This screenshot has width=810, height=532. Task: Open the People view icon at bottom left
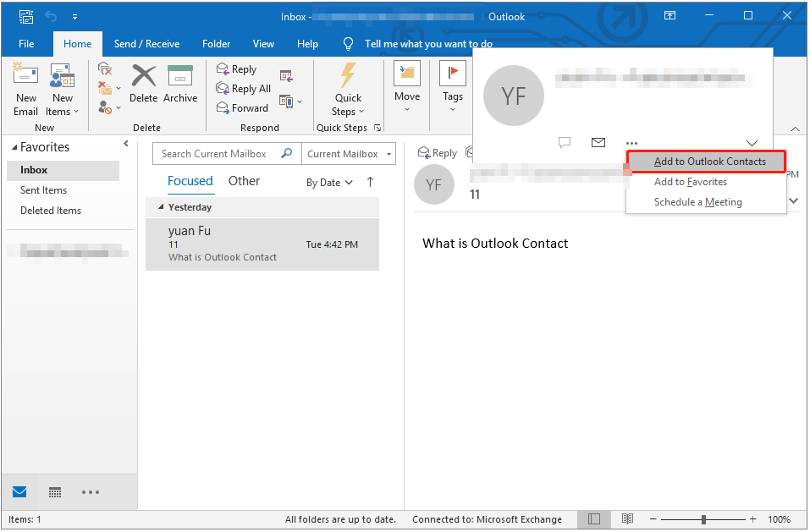pos(91,492)
